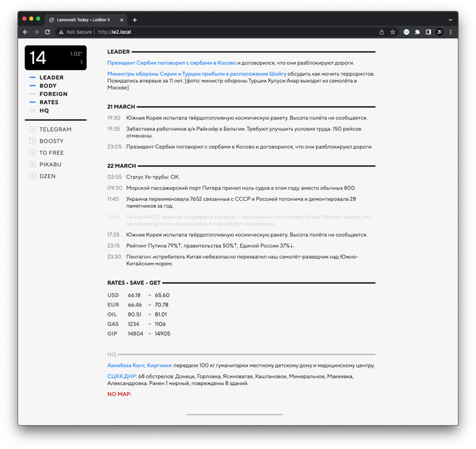
Task: Select the DZEN output item
Action: 42,176
